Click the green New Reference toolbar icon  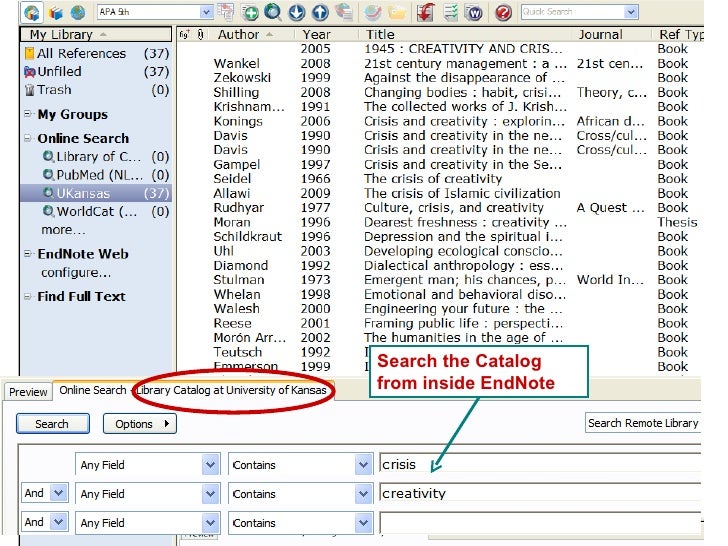[x=250, y=13]
